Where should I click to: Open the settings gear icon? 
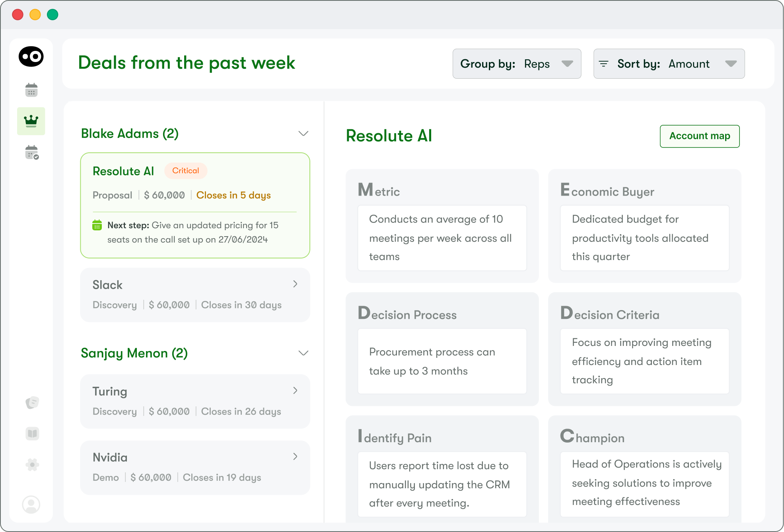coord(32,464)
